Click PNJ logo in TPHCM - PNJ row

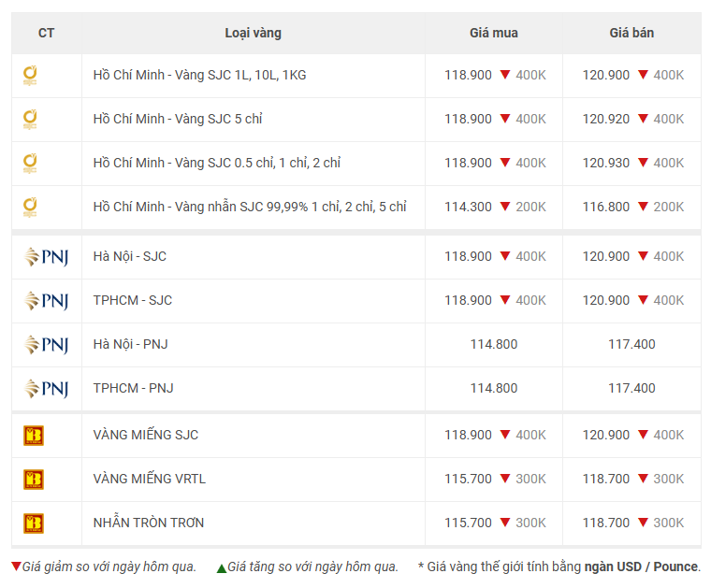click(x=46, y=389)
